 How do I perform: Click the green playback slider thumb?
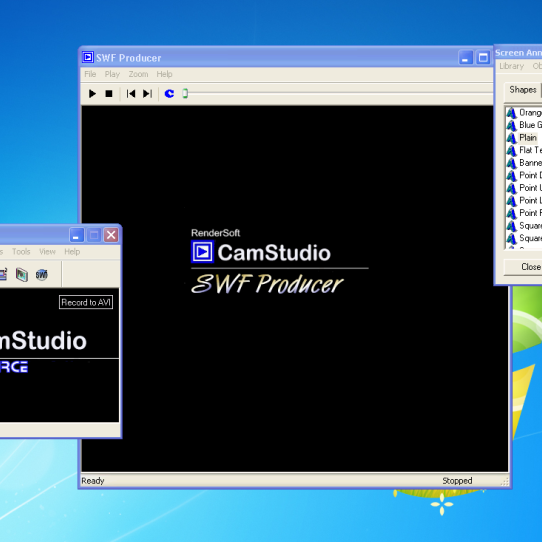pos(185,93)
